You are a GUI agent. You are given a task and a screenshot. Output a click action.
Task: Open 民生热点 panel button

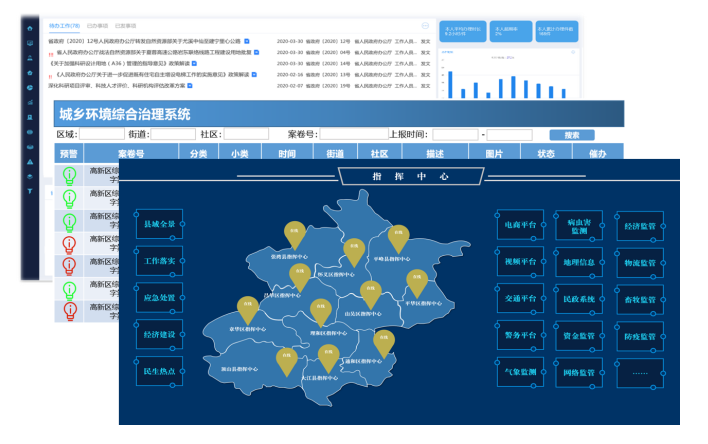(x=159, y=371)
